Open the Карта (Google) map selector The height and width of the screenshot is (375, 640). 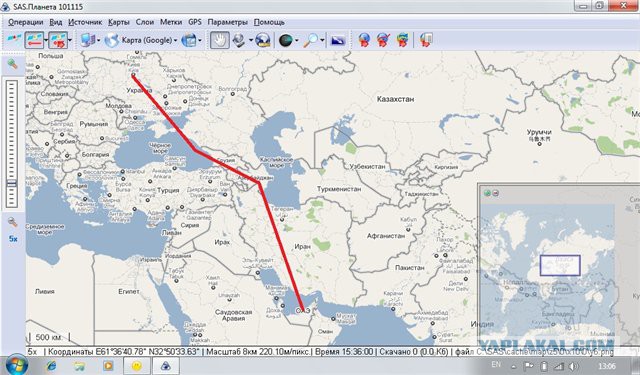[x=141, y=40]
